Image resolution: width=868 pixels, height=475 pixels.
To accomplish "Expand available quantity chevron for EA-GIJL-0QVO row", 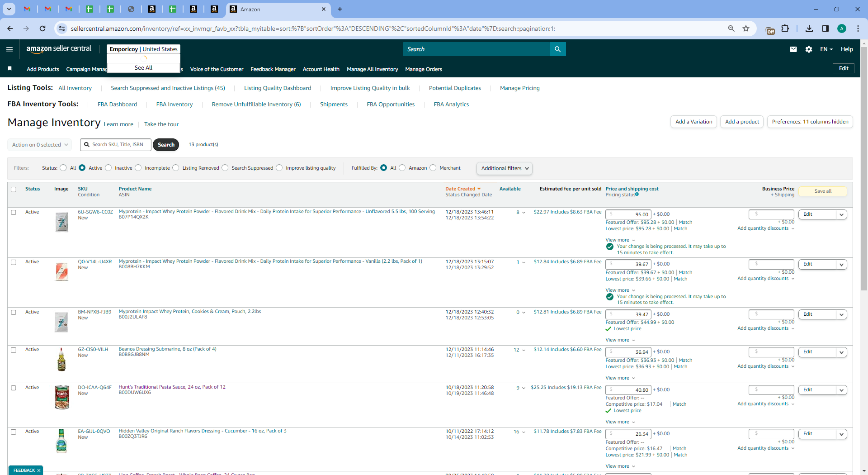I will [x=524, y=432].
